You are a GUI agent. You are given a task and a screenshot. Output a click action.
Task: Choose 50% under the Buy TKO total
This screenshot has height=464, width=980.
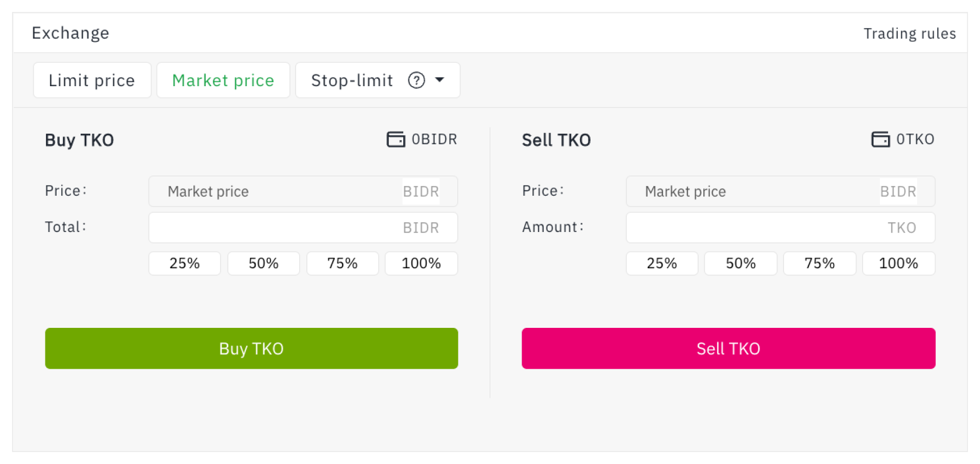263,263
